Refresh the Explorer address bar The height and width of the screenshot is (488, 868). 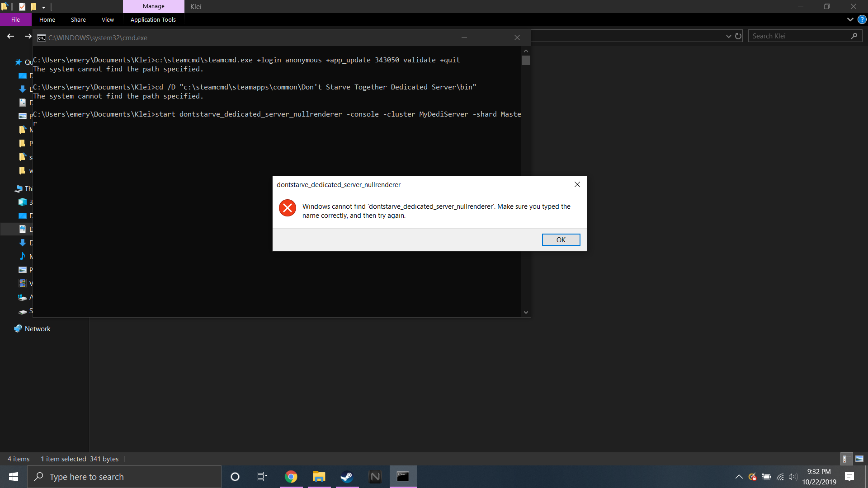pyautogui.click(x=738, y=36)
